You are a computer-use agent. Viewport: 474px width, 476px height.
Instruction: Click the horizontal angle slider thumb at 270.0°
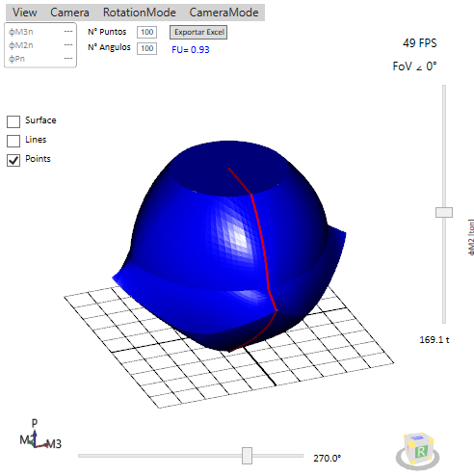point(247,456)
